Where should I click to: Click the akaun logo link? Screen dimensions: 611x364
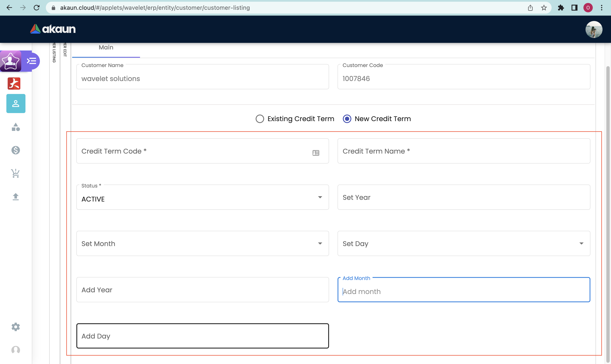(x=53, y=29)
